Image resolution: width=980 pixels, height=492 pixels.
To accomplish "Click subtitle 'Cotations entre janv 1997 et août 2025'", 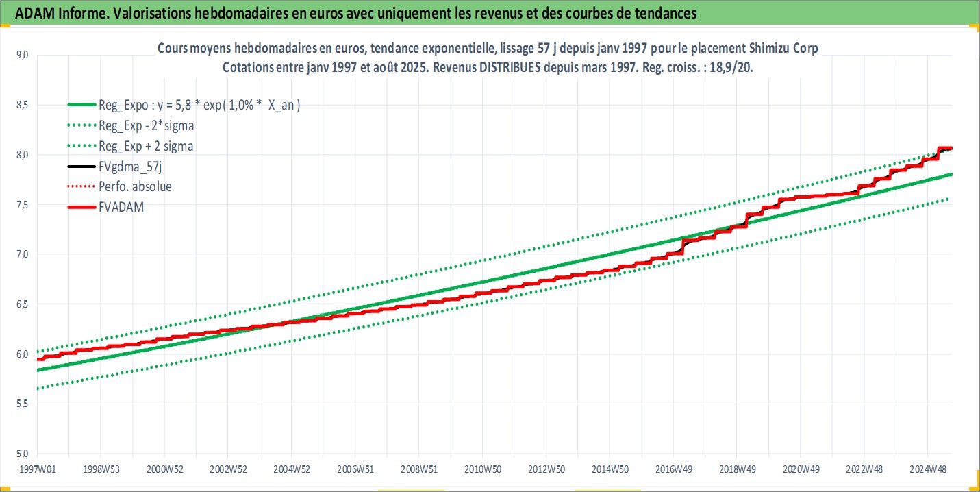I will [325, 69].
